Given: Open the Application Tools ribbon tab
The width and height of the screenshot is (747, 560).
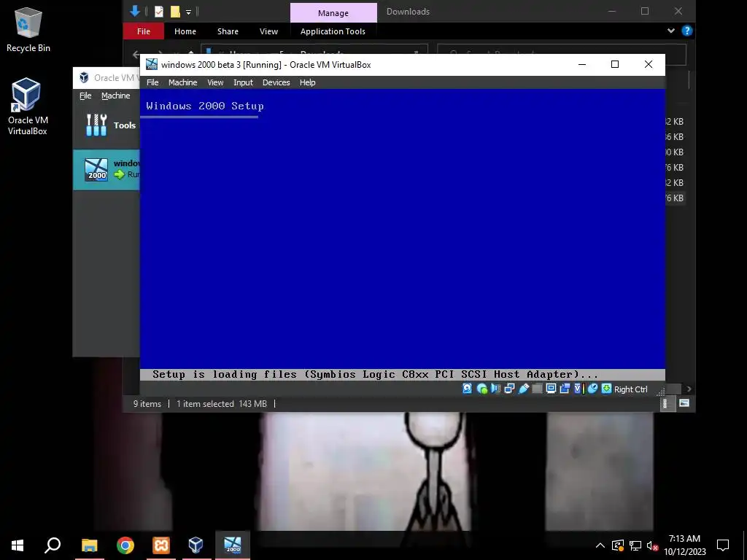Looking at the screenshot, I should pyautogui.click(x=333, y=31).
